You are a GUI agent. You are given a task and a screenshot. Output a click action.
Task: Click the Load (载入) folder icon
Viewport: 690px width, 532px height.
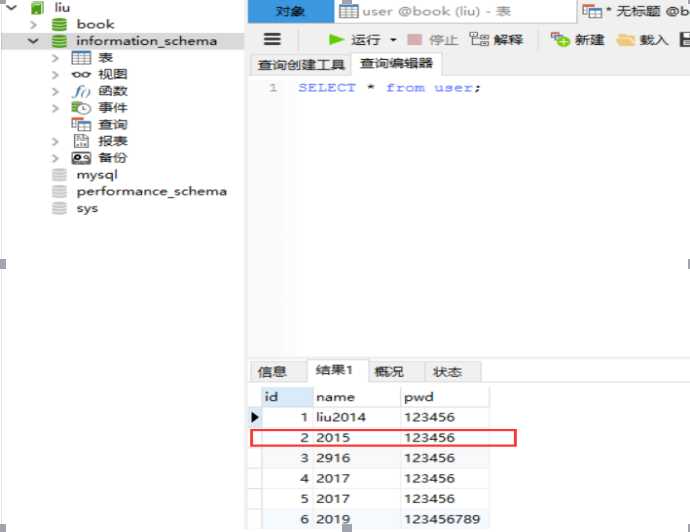[626, 40]
